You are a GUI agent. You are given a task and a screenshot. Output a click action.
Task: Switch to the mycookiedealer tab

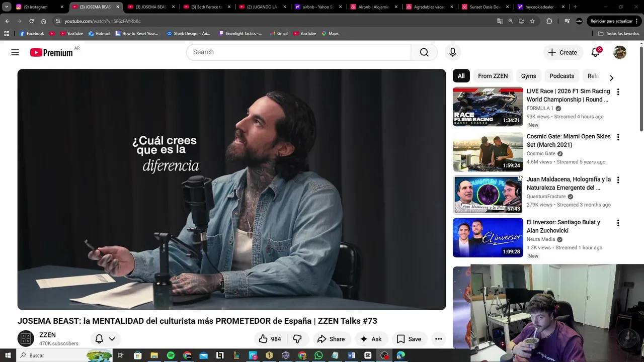(542, 7)
